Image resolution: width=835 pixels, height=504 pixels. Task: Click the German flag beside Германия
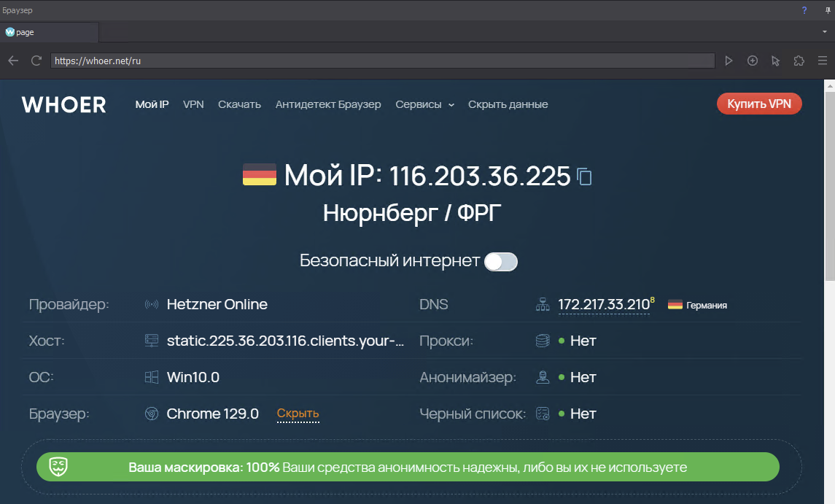[675, 305]
